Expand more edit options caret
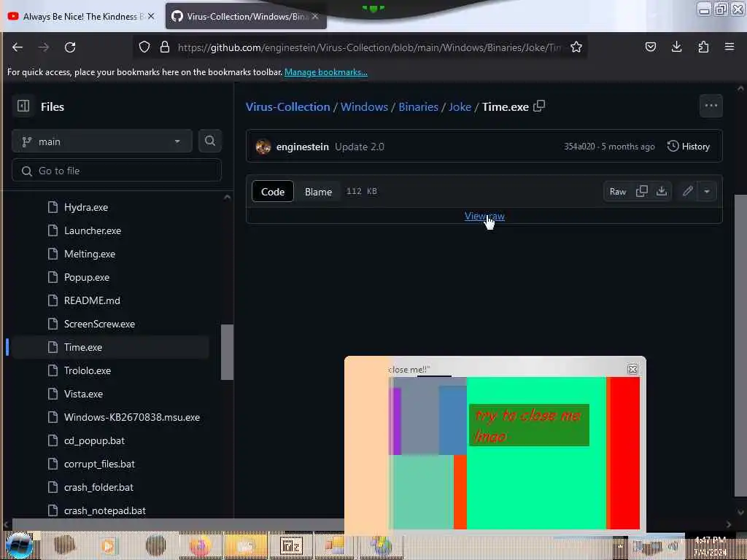Viewport: 747px width, 560px height. point(707,192)
